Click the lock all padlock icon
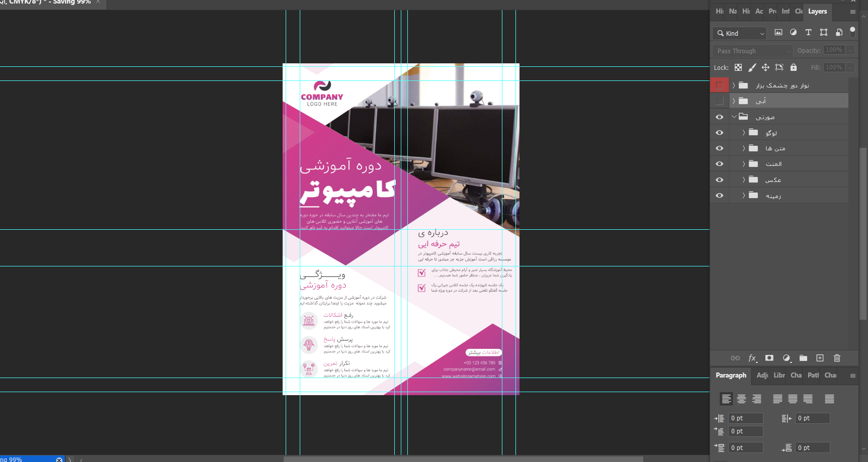The image size is (868, 462). click(x=794, y=67)
